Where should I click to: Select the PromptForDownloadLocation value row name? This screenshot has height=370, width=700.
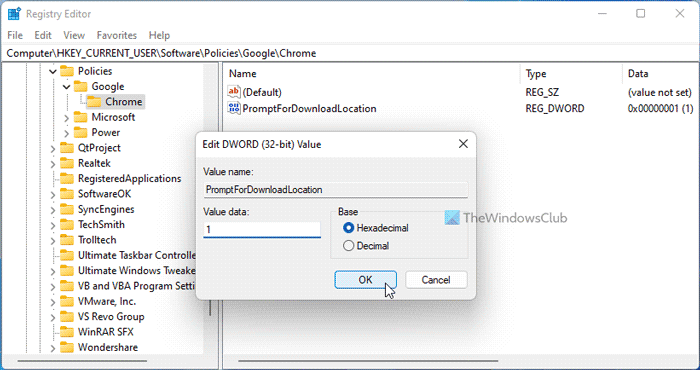[x=309, y=108]
